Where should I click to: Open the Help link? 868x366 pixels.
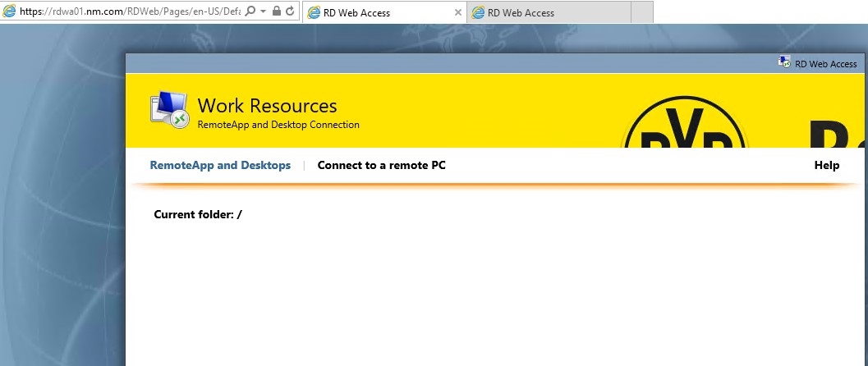826,165
